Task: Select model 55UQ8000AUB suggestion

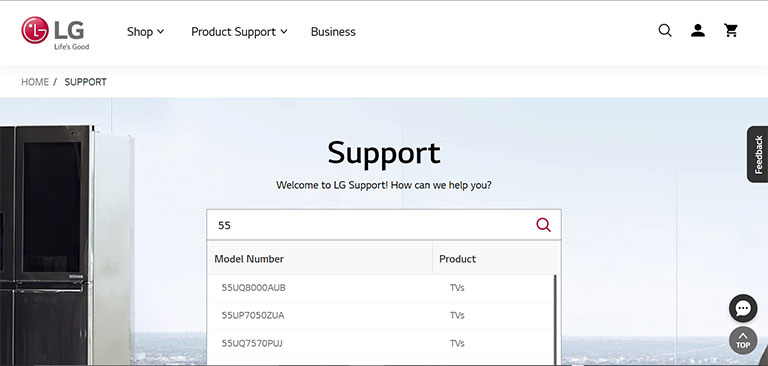Action: coord(381,288)
